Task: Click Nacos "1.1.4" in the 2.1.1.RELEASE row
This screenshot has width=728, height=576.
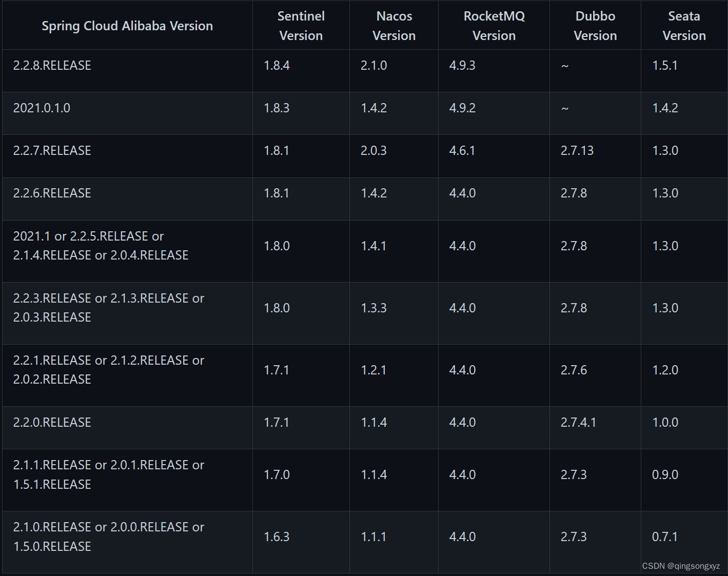Action: tap(373, 475)
